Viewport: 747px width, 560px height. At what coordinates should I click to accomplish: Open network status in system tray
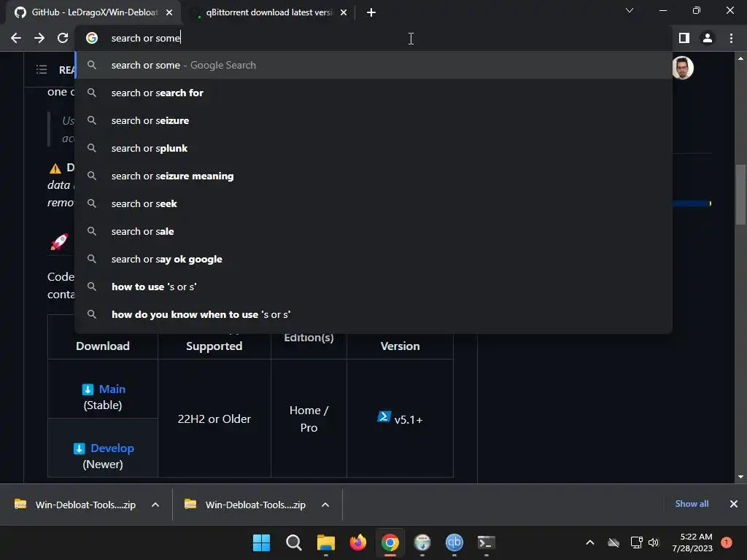pyautogui.click(x=636, y=542)
